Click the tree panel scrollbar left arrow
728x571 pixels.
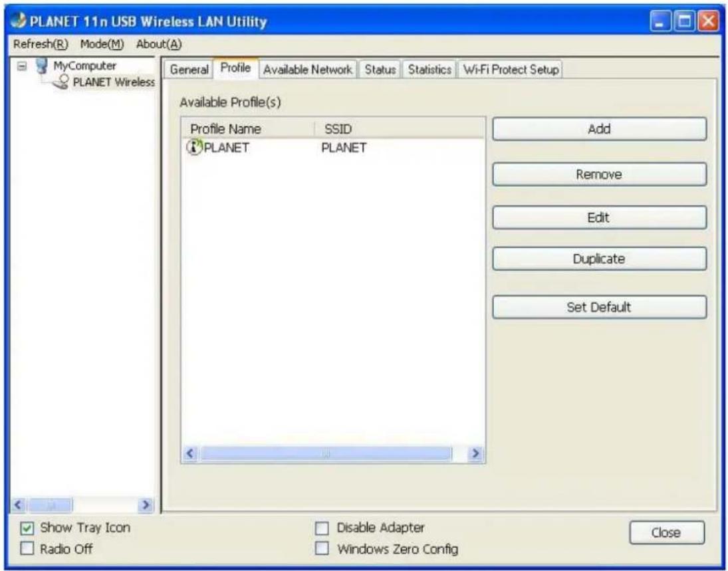click(x=18, y=505)
